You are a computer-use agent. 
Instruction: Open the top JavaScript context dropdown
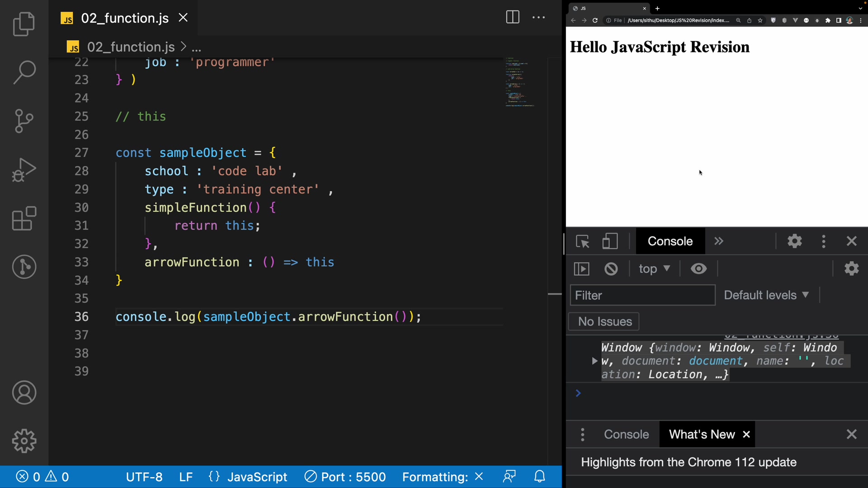(654, 269)
